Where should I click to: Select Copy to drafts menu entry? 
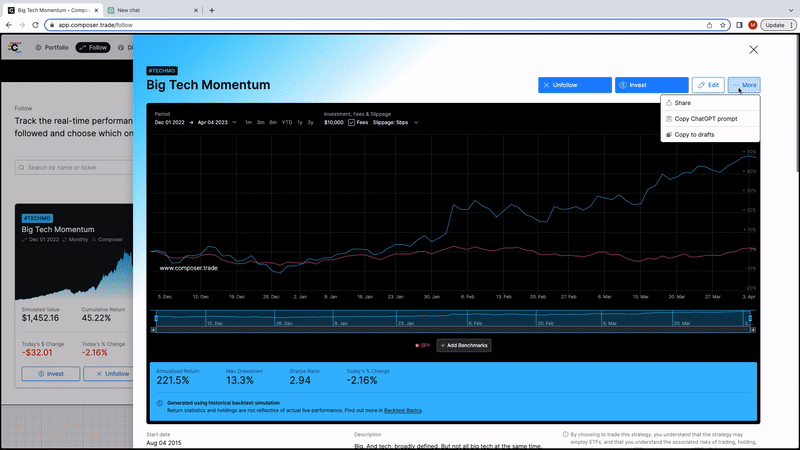(x=710, y=135)
